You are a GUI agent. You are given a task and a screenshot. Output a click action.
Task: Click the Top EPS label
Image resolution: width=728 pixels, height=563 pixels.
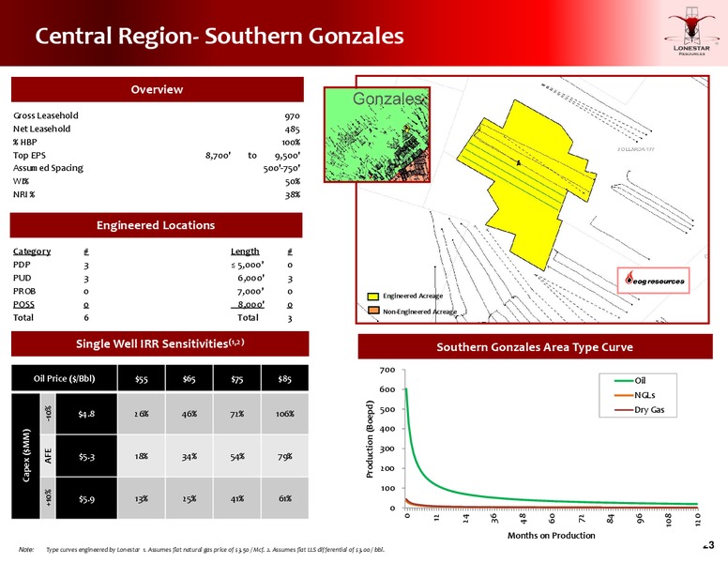pyautogui.click(x=29, y=155)
